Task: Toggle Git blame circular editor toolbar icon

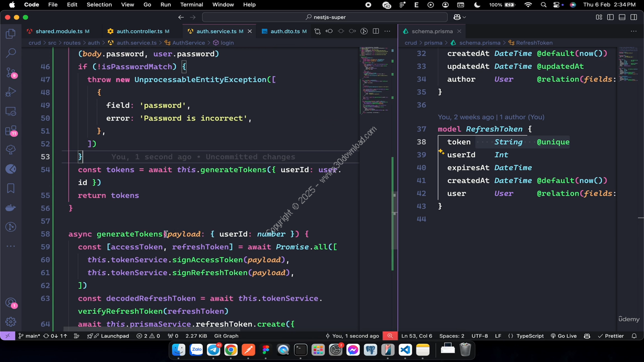Action: pos(364,31)
